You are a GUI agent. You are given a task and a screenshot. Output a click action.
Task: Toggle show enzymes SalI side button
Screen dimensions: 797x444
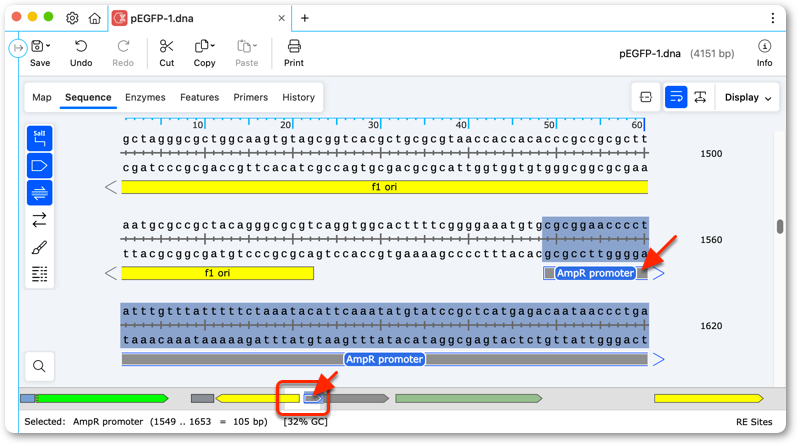[39, 138]
